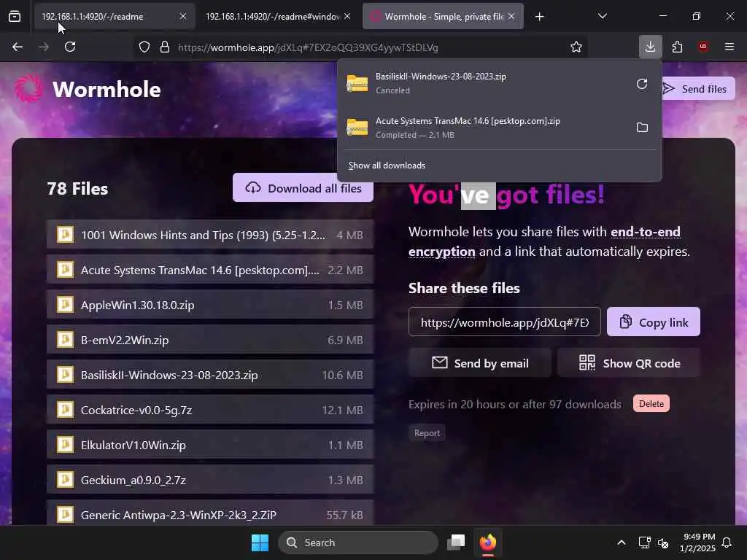Toggle the Downloads panel toolbar button

pos(650,47)
